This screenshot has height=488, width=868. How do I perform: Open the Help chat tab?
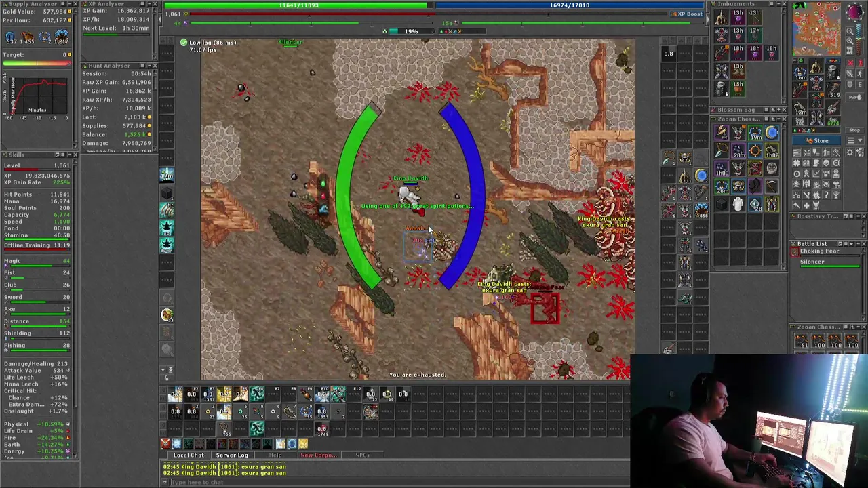pyautogui.click(x=275, y=455)
